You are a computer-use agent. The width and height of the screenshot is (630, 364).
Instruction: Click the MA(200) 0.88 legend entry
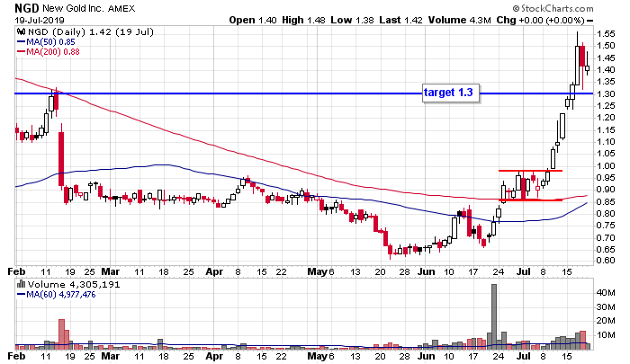pyautogui.click(x=49, y=52)
